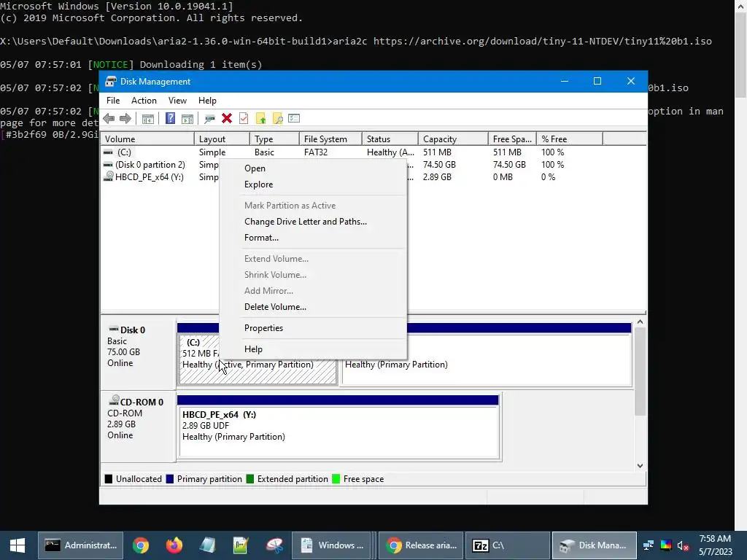Viewport: 747px width, 560px height.
Task: Click the notepad-like taskbar icon after Firefox
Action: click(x=207, y=545)
